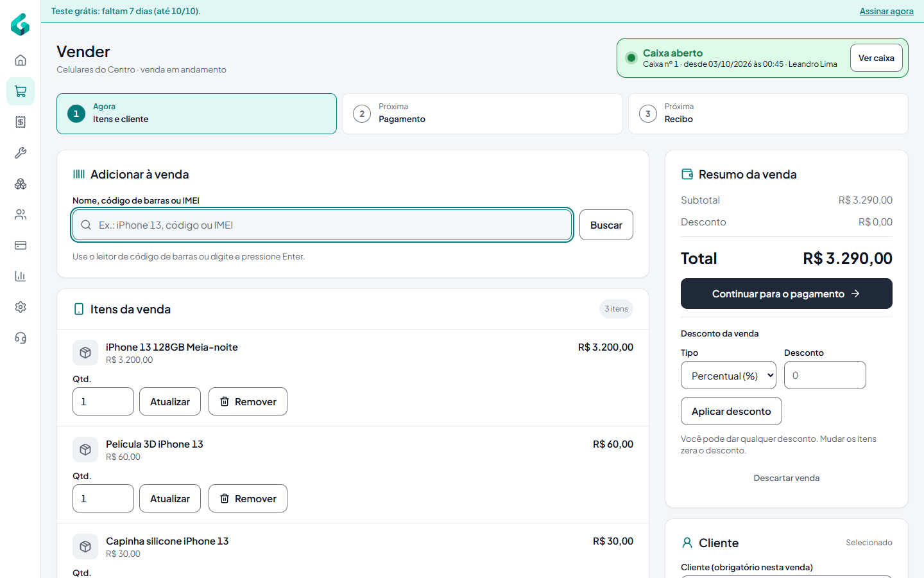
Task: Click 'Descartar venda'
Action: (x=787, y=478)
